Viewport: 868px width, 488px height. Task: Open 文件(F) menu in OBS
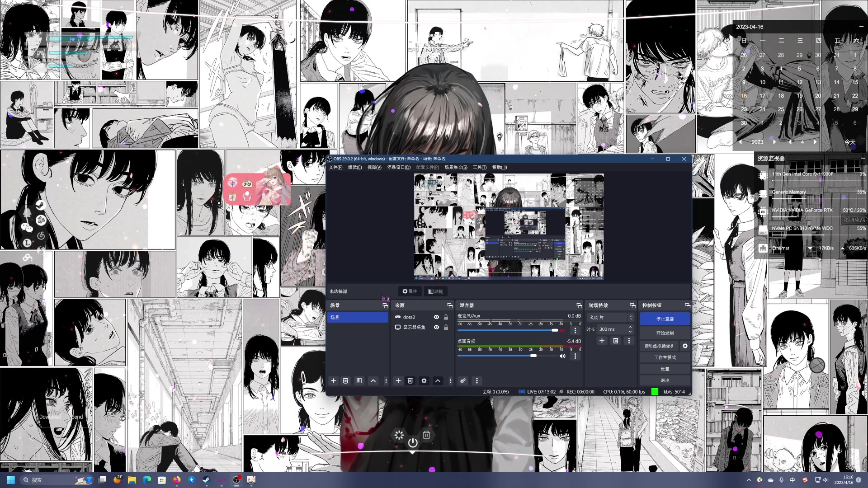point(335,167)
